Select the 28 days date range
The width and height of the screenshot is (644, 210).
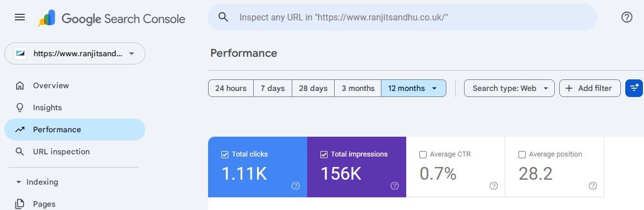[x=313, y=88]
